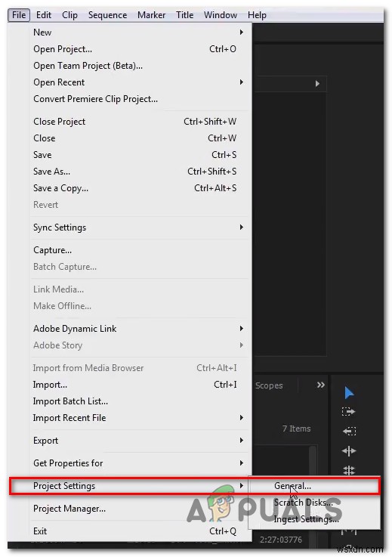The height and width of the screenshot is (557, 392).
Task: Open the Marker menu
Action: (152, 15)
